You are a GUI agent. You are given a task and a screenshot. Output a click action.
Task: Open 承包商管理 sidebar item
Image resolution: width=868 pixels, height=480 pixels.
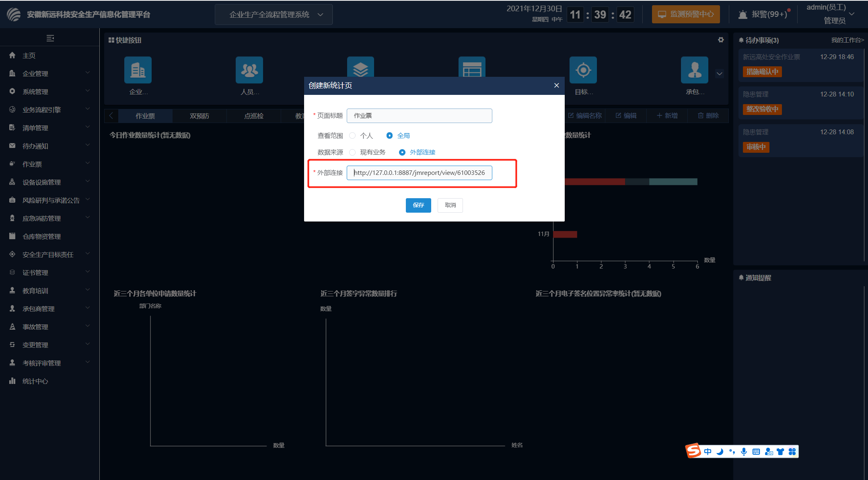[x=49, y=309]
